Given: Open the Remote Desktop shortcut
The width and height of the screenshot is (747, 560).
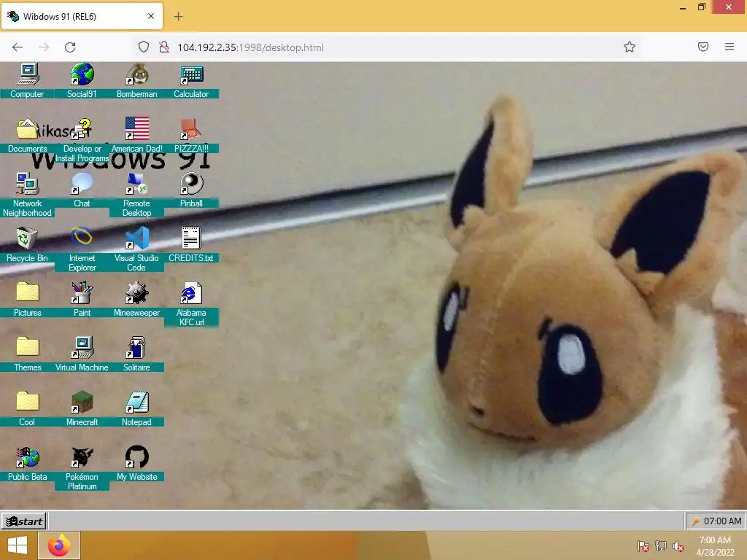Looking at the screenshot, I should 136,195.
